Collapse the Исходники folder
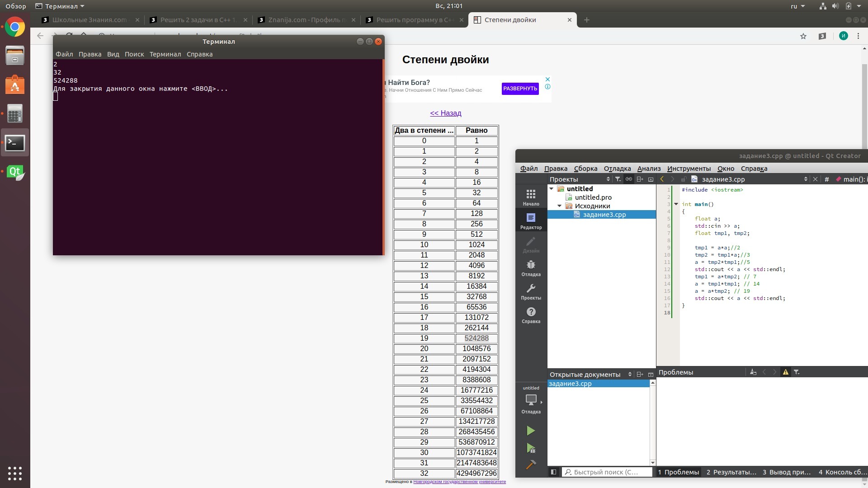The height and width of the screenshot is (488, 868). click(560, 206)
